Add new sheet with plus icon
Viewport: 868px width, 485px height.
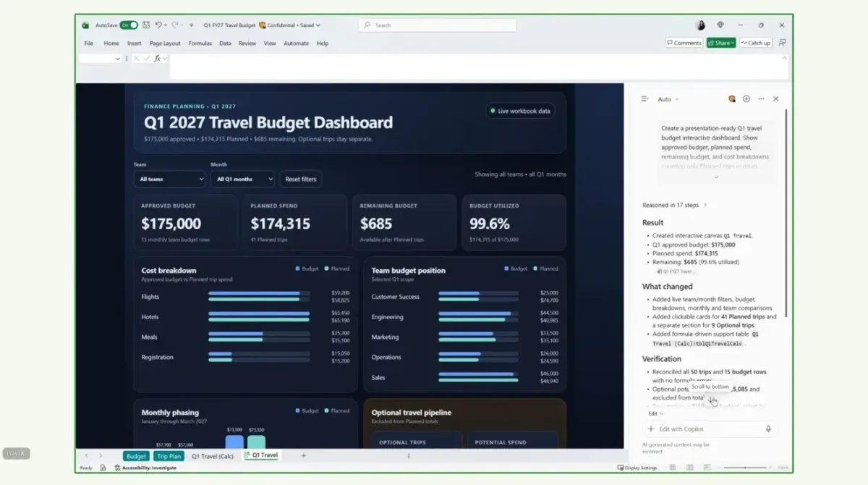coord(304,455)
